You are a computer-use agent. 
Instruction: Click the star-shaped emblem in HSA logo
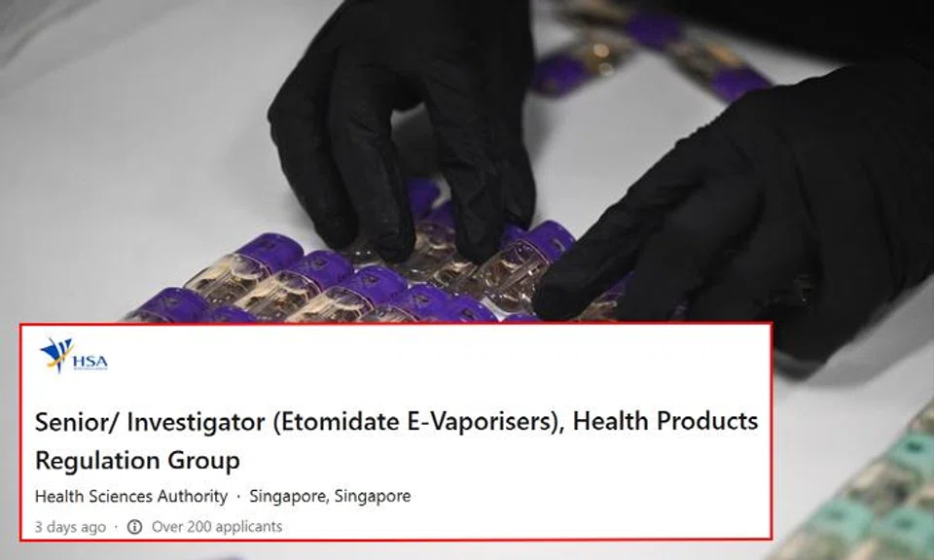56,354
